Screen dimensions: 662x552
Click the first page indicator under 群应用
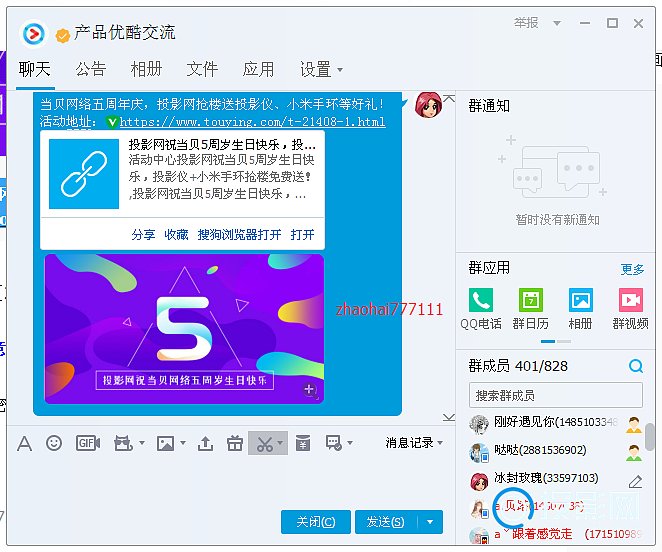(548, 341)
